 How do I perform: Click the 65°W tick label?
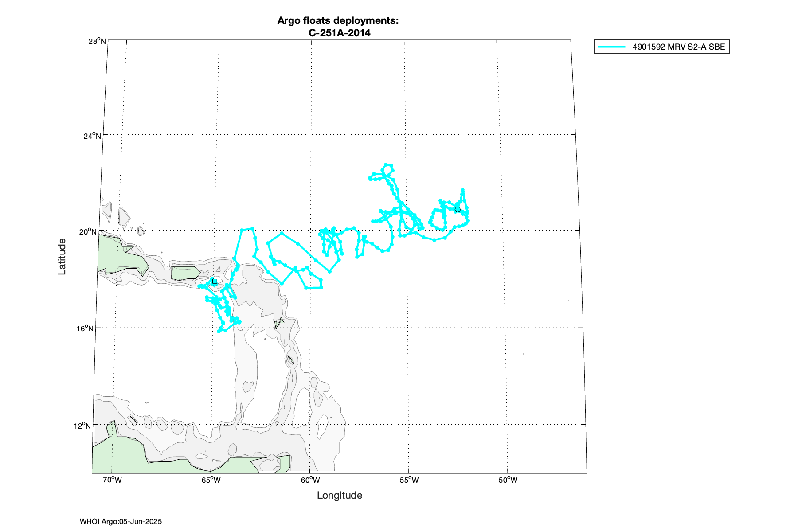pyautogui.click(x=211, y=480)
